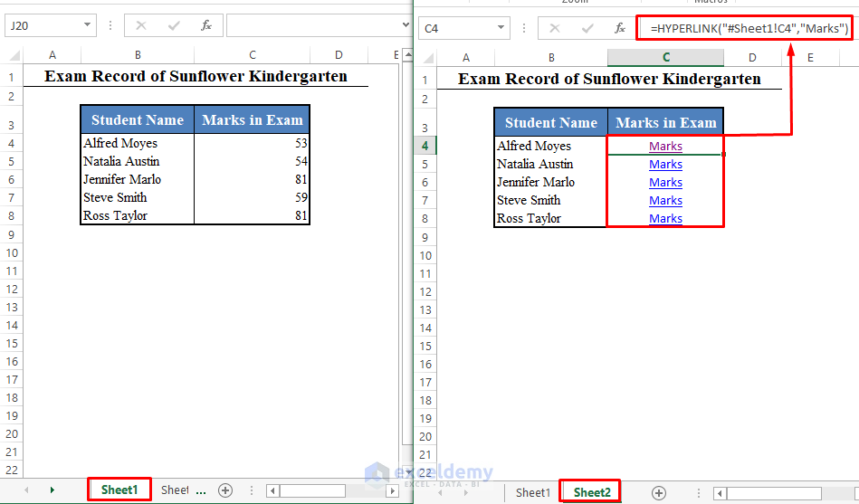This screenshot has height=504, width=859.
Task: Add a new sheet with the plus icon in the right window
Action: [659, 493]
